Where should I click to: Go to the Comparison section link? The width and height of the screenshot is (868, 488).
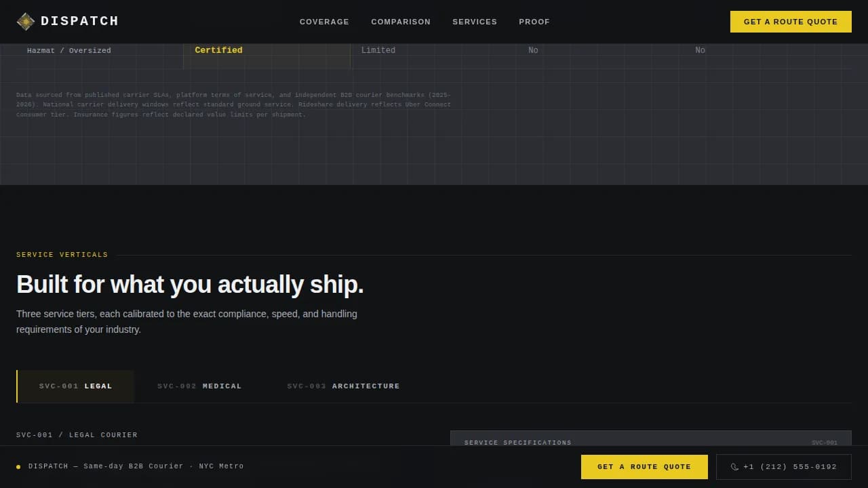[401, 22]
